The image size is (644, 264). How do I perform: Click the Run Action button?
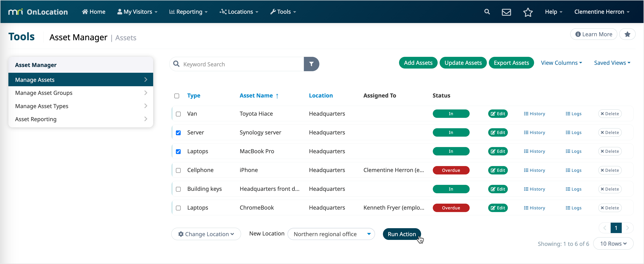(x=401, y=234)
